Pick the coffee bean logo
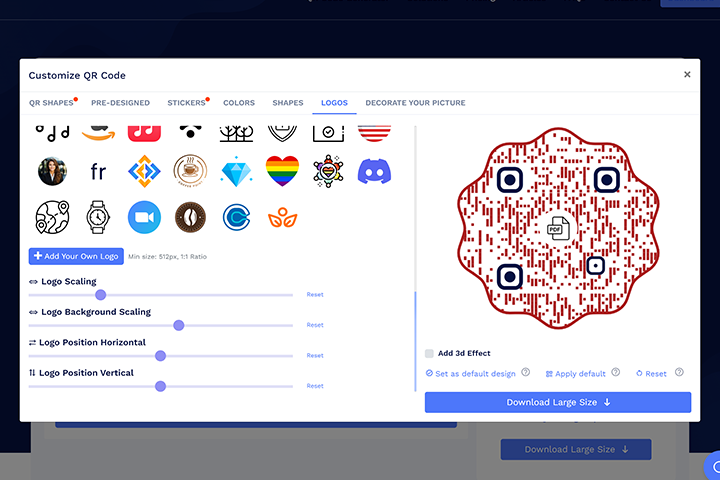Screen dimensions: 720x480 point(190,217)
